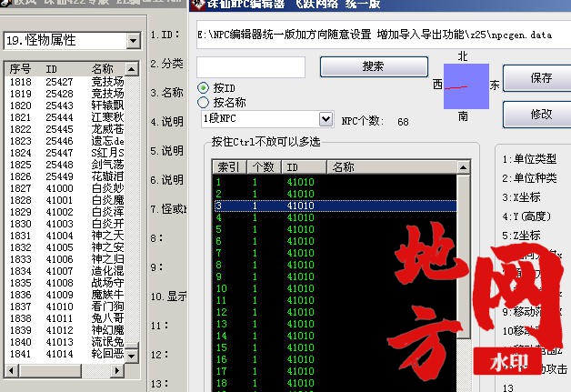Select monster row 1834 with ID 41007

pyautogui.click(x=66, y=271)
